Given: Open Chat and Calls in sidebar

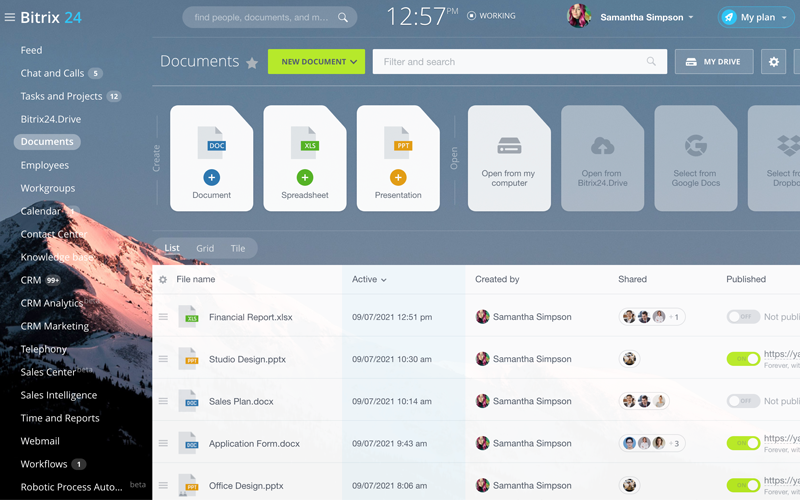Looking at the screenshot, I should pos(52,73).
